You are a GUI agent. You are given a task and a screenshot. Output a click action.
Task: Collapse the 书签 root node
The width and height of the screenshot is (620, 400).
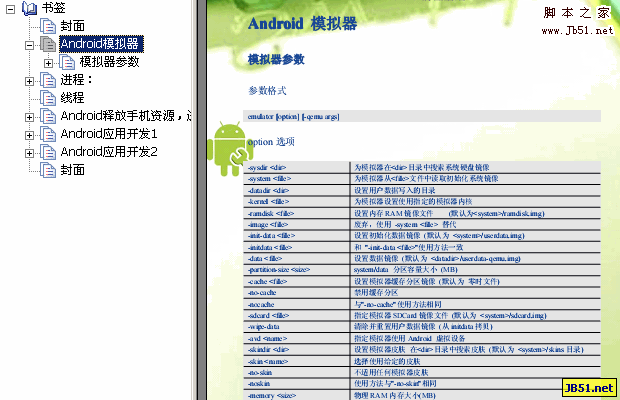11,9
